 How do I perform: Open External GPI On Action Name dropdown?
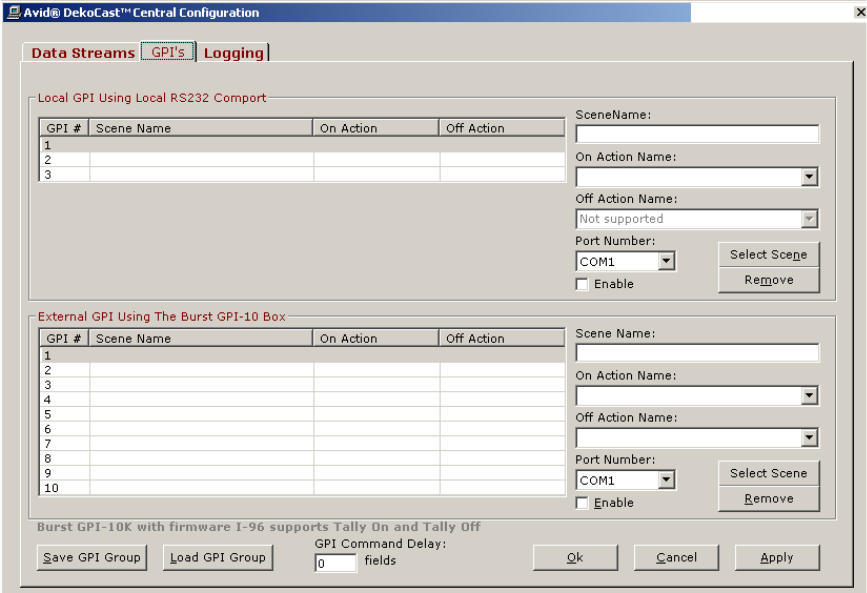pos(809,396)
